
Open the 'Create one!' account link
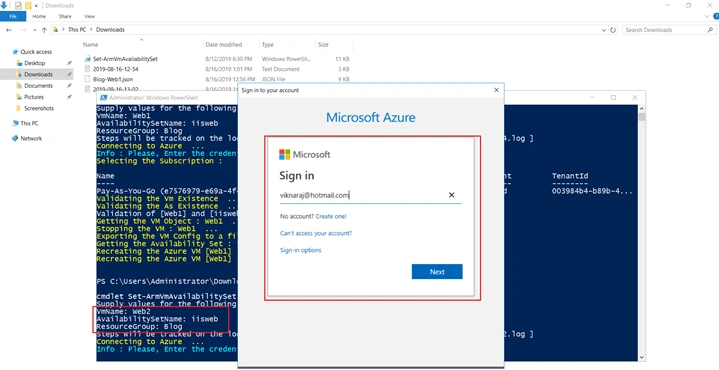tap(331, 216)
